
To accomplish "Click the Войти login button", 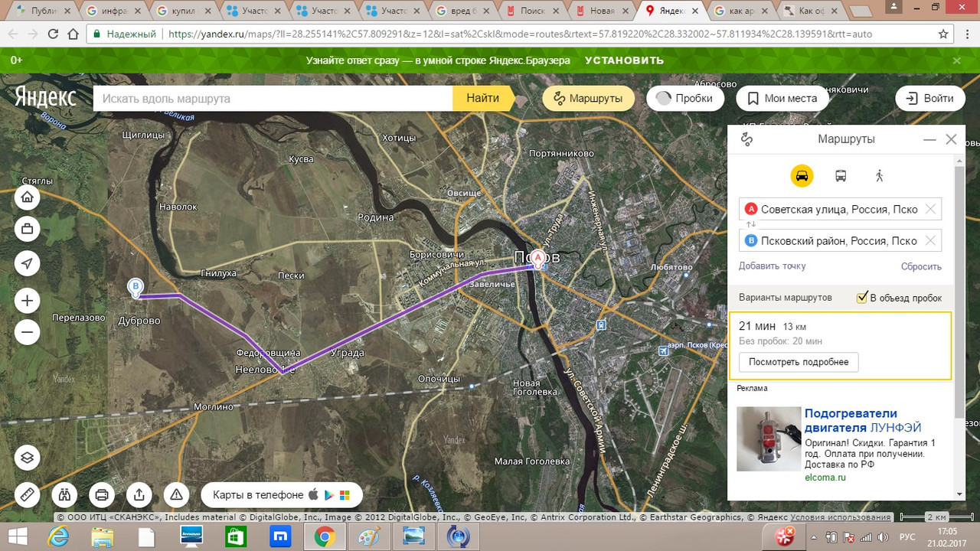I will pos(929,98).
